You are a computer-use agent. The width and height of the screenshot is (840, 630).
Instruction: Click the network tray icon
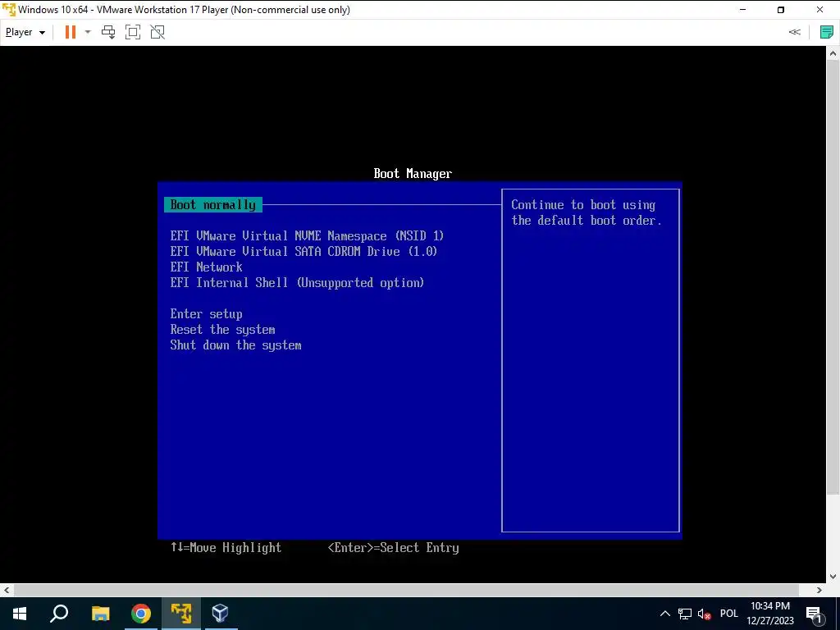[685, 614]
